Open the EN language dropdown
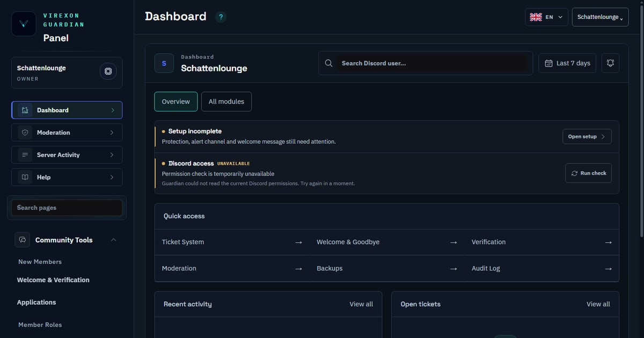The image size is (644, 338). 546,17
